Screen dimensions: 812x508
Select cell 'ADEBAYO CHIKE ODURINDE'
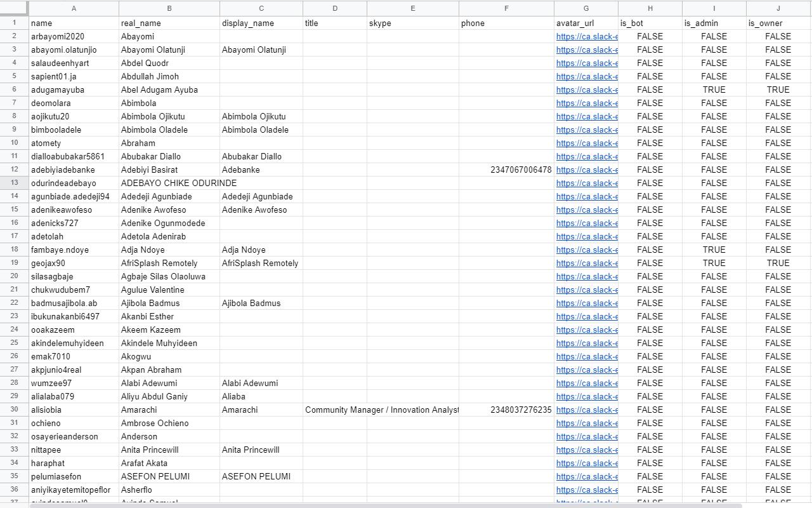169,183
